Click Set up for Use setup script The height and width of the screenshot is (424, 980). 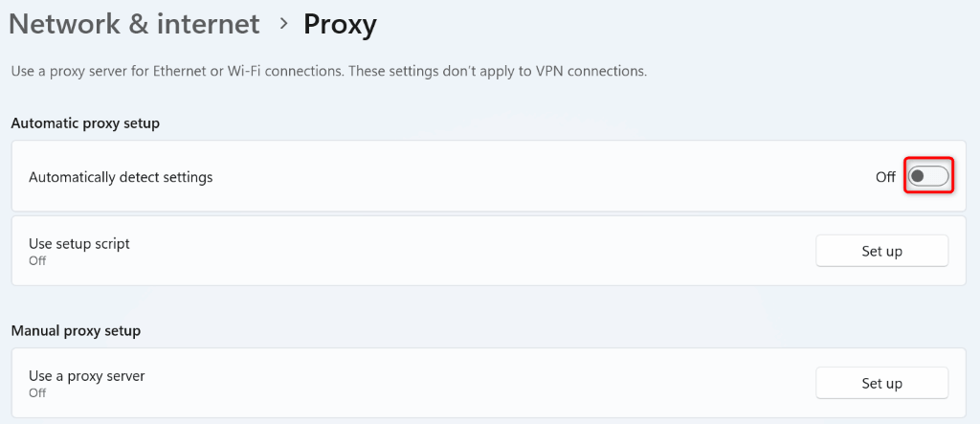[x=881, y=251]
